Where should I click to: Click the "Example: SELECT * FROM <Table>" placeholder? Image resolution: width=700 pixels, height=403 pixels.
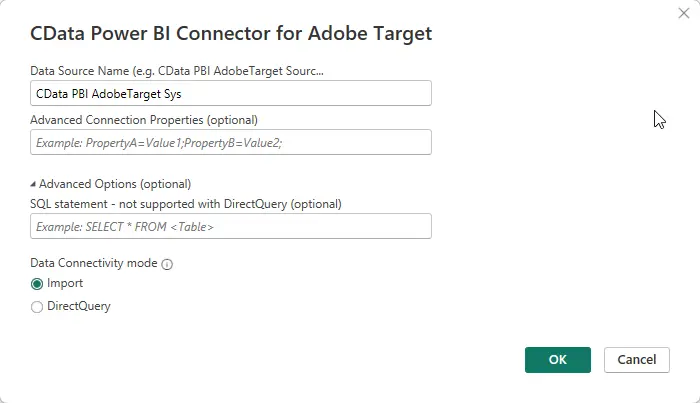[x=125, y=227]
